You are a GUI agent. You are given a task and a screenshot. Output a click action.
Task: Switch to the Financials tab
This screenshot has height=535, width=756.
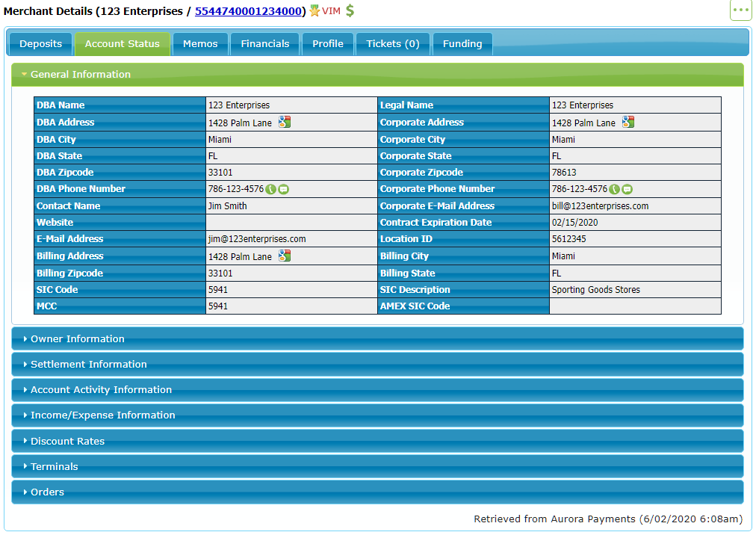pos(264,44)
